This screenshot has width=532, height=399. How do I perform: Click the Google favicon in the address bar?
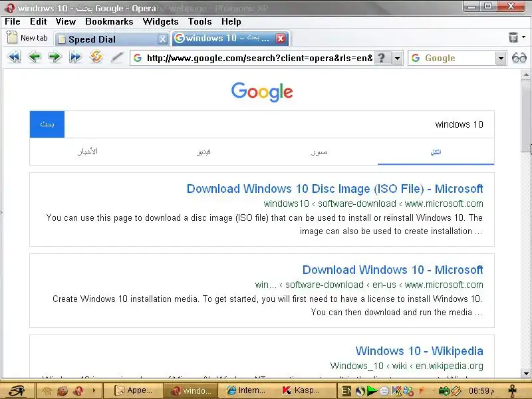pos(138,58)
